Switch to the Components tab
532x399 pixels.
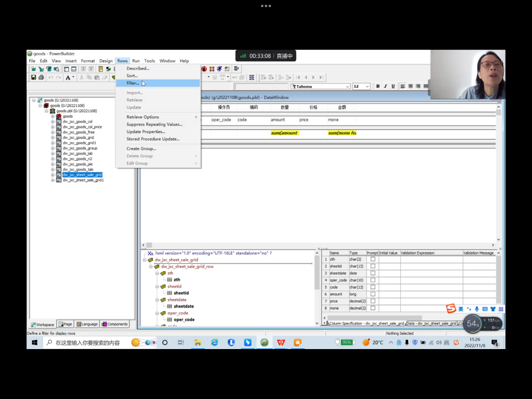point(115,324)
